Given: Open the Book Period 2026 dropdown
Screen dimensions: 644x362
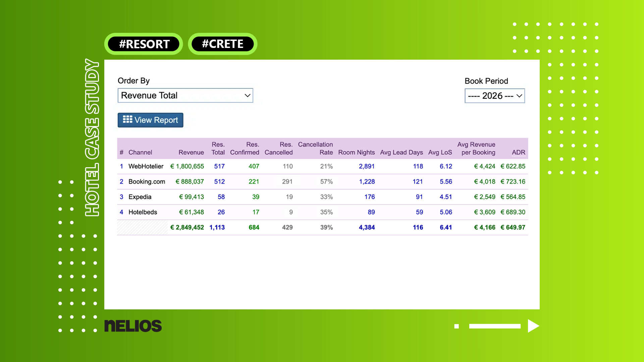Looking at the screenshot, I should point(495,96).
